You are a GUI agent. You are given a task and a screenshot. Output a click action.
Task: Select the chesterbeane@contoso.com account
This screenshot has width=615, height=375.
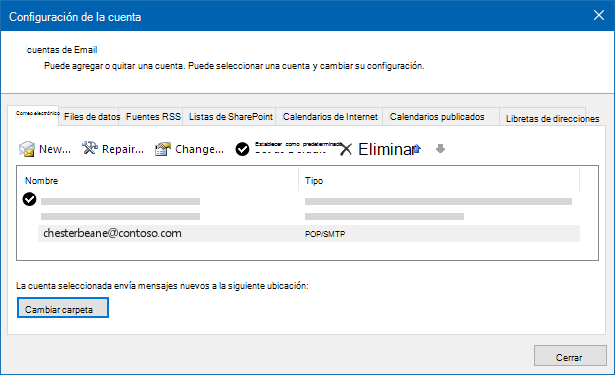click(x=112, y=233)
